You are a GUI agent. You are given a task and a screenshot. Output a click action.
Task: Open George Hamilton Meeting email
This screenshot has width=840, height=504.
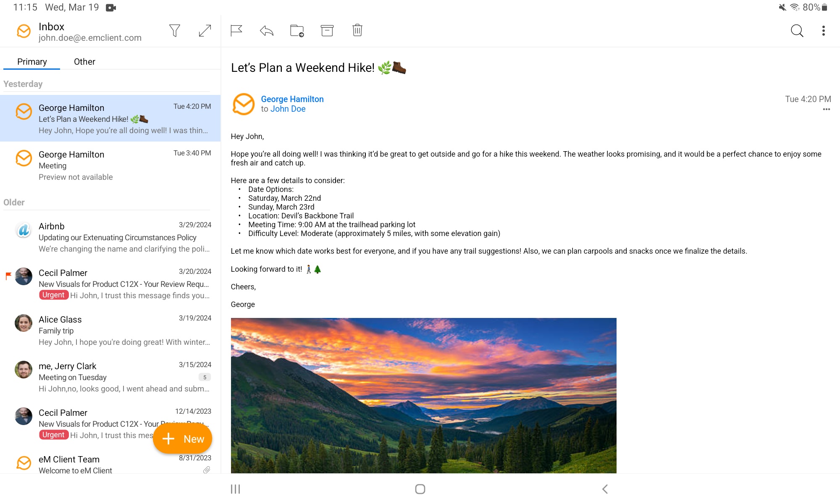[110, 165]
